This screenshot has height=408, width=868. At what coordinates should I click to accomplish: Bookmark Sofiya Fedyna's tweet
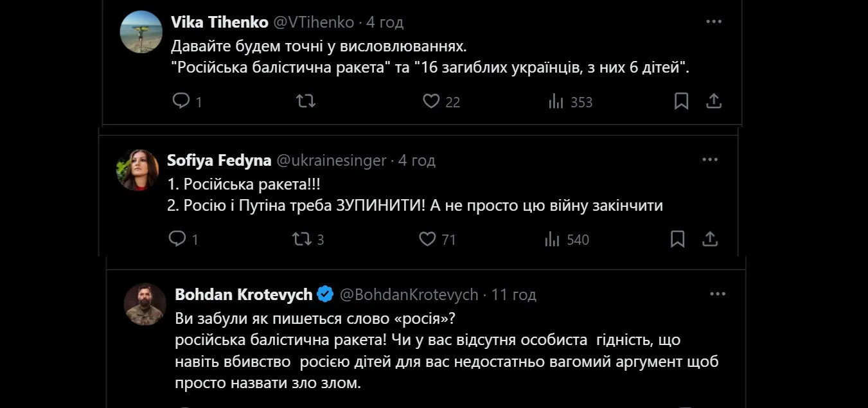[677, 238]
